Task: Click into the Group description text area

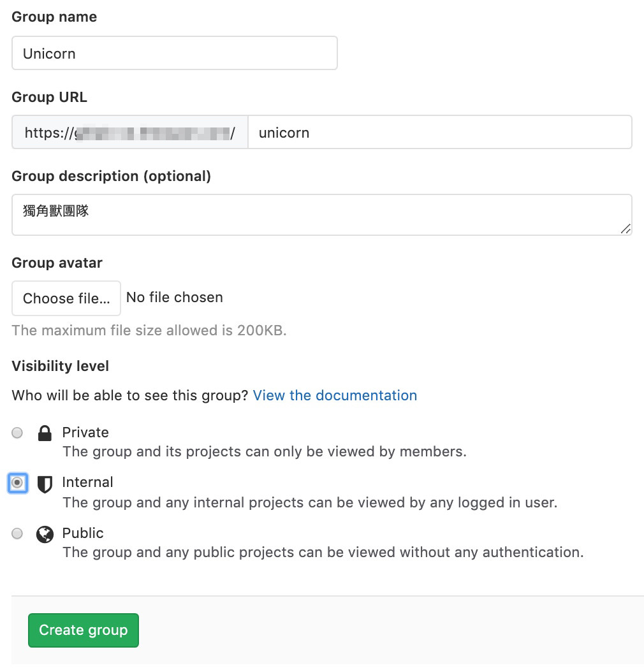Action: [321, 214]
